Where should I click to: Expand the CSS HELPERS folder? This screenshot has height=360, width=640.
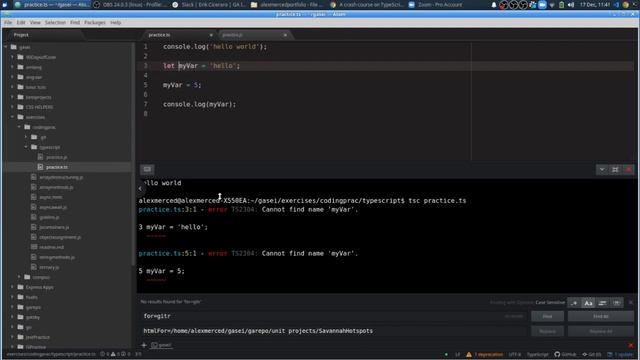tap(13, 107)
